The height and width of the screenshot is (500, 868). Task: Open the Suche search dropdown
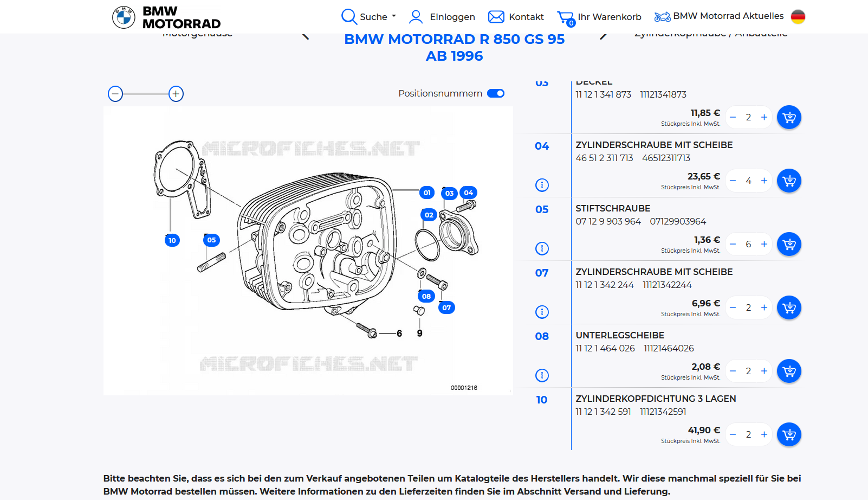(368, 17)
